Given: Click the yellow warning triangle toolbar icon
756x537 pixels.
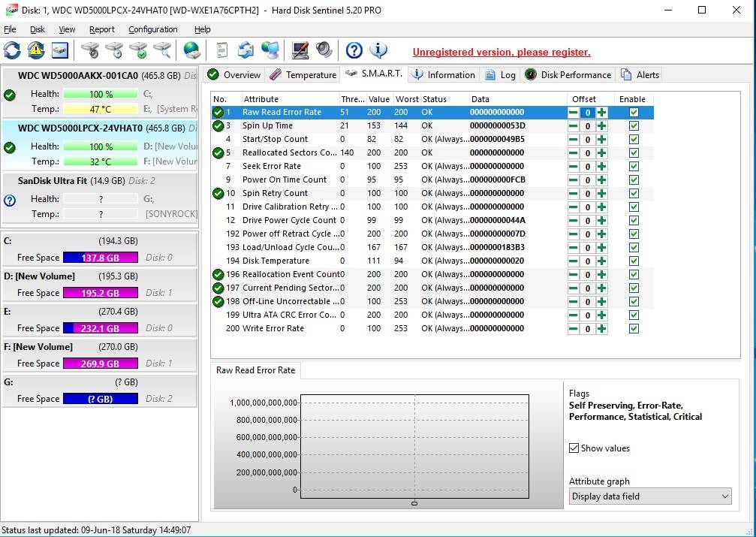Looking at the screenshot, I should point(36,50).
